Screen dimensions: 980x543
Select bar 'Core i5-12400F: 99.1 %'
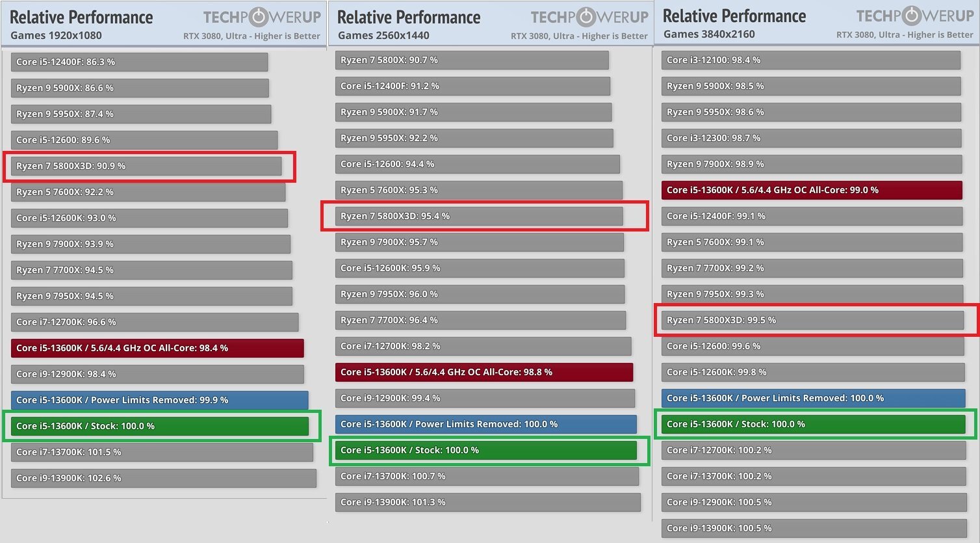[x=812, y=216]
